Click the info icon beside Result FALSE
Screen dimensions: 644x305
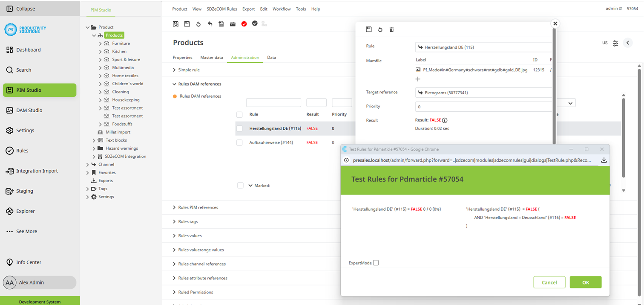pyautogui.click(x=445, y=120)
